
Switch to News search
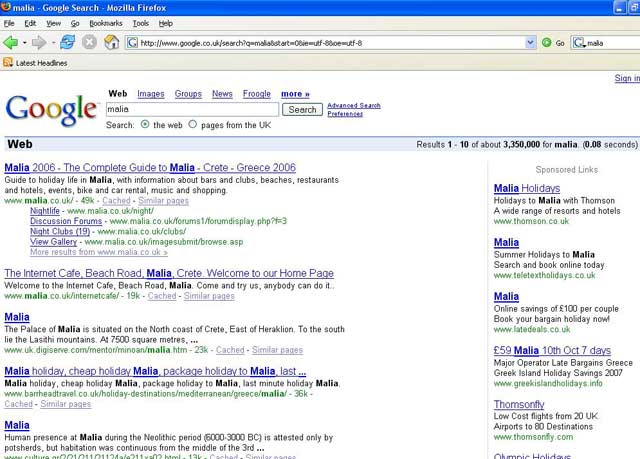pos(222,94)
